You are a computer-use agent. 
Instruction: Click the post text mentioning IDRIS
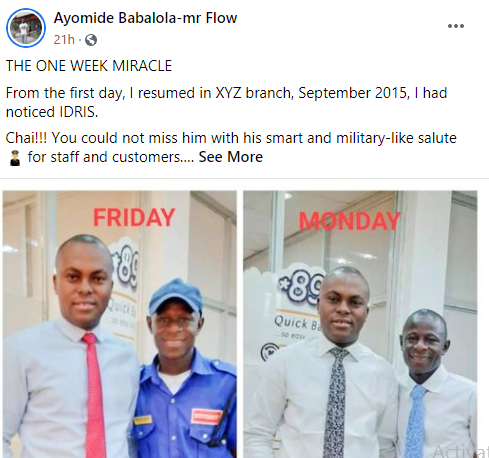click(x=226, y=102)
